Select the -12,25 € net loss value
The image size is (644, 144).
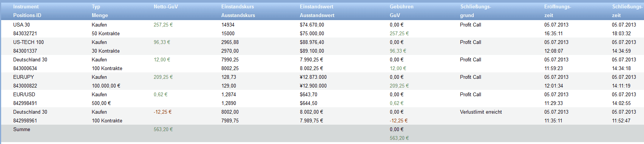162,112
